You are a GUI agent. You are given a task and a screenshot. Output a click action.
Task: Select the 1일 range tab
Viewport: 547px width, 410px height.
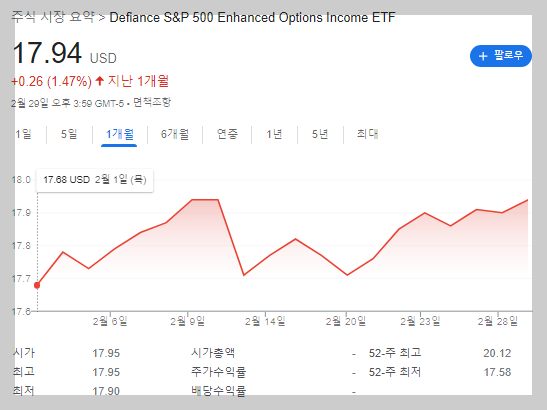(x=23, y=134)
